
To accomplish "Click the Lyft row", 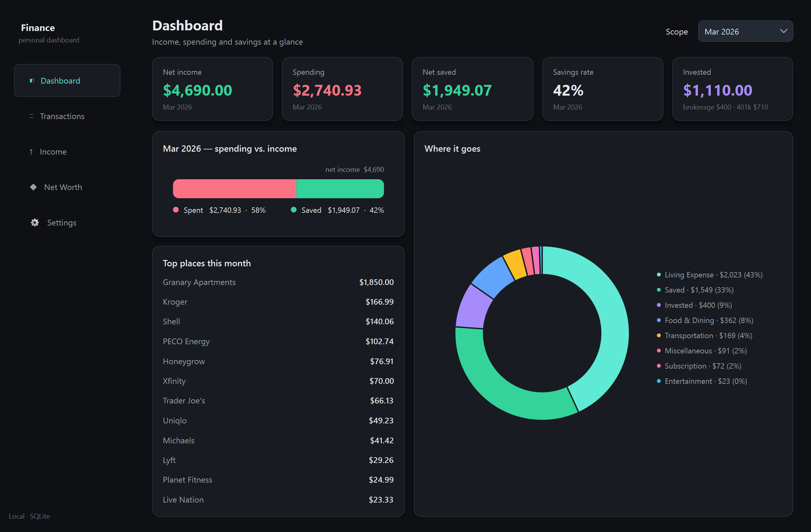I will coord(278,460).
